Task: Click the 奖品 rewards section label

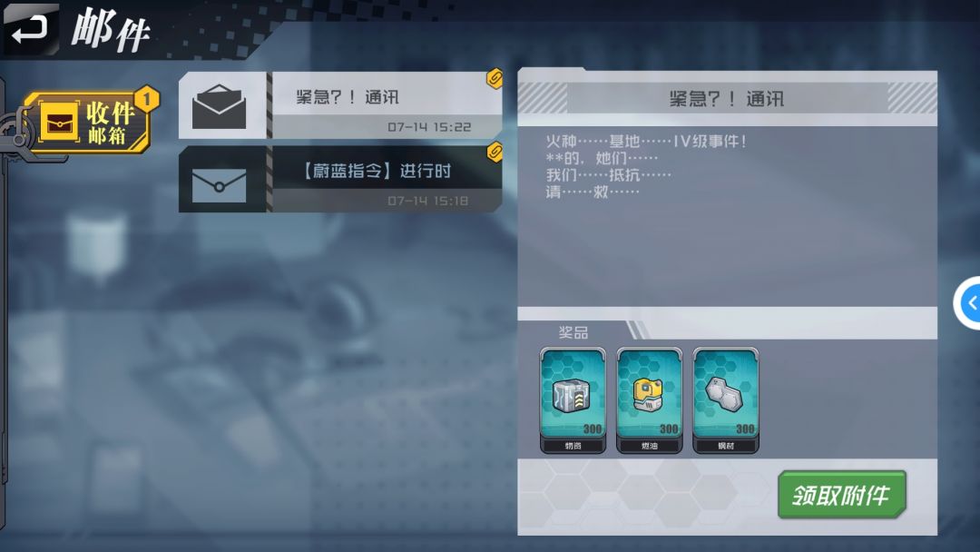Action: tap(573, 332)
